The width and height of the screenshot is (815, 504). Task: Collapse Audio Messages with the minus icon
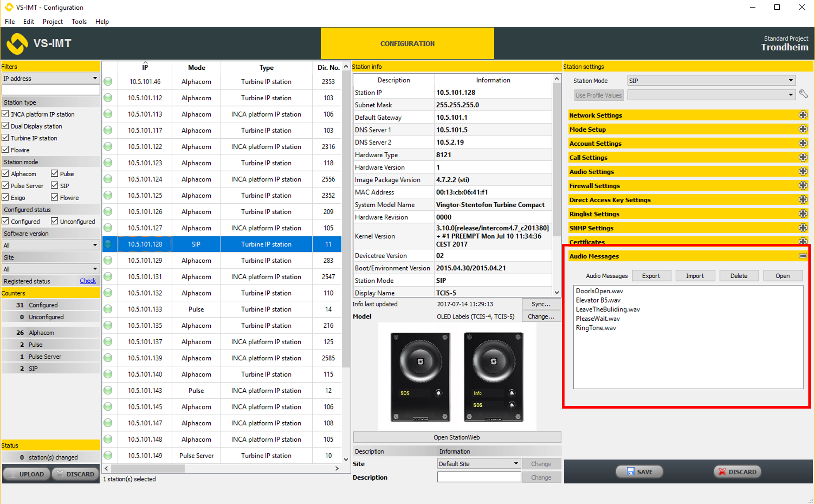tap(803, 256)
